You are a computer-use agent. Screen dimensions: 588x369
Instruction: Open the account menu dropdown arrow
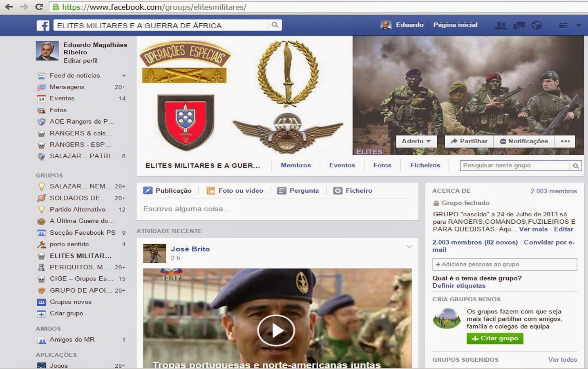click(x=579, y=25)
